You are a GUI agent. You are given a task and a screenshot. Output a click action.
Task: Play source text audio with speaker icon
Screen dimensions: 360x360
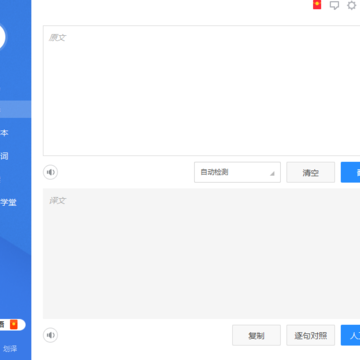[50, 172]
